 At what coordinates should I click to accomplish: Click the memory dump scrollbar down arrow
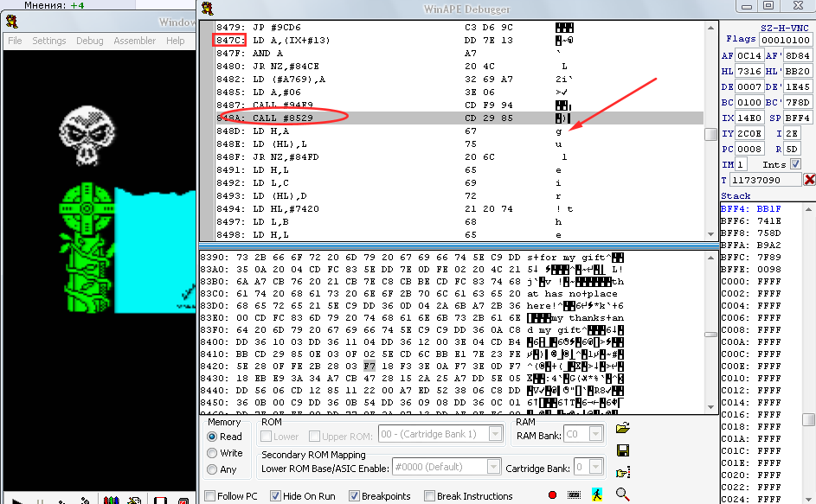pos(711,407)
